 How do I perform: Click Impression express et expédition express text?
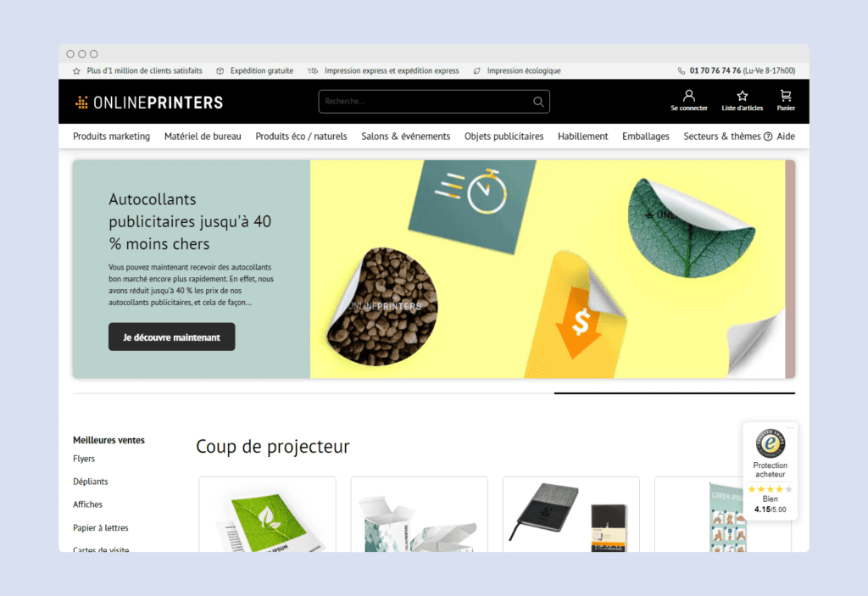pyautogui.click(x=392, y=71)
